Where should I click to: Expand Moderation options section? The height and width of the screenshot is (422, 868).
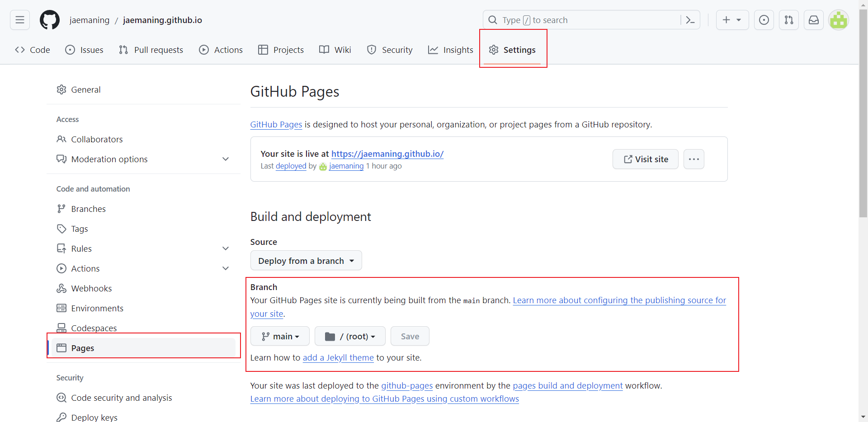tap(143, 159)
